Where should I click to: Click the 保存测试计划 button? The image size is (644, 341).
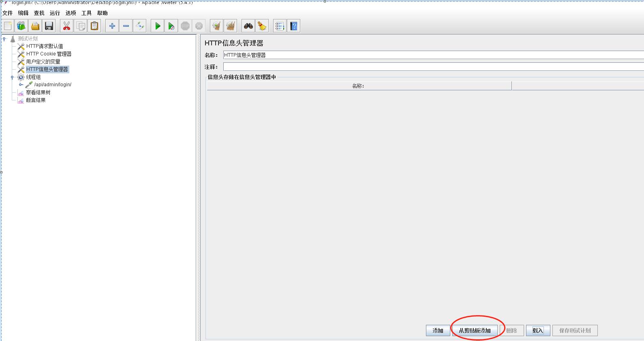click(x=575, y=330)
